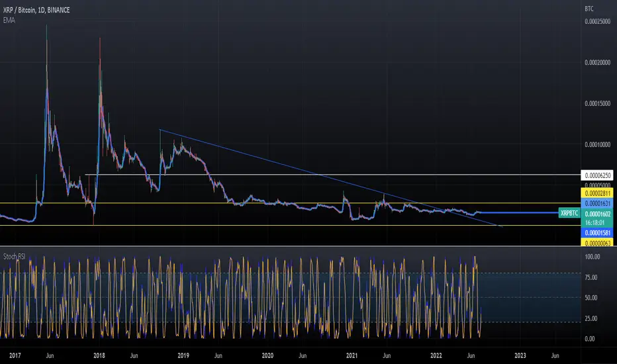
Task: Click the 0.00010000 price axis value
Action: (597, 145)
